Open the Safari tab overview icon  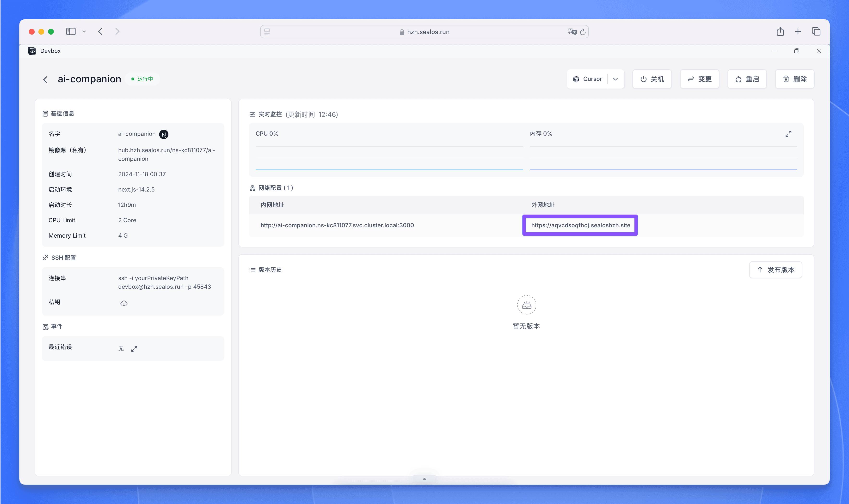point(816,32)
